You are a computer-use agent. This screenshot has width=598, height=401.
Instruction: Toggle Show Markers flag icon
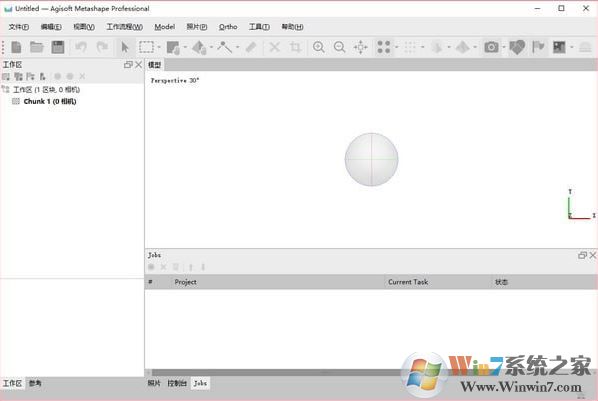538,47
